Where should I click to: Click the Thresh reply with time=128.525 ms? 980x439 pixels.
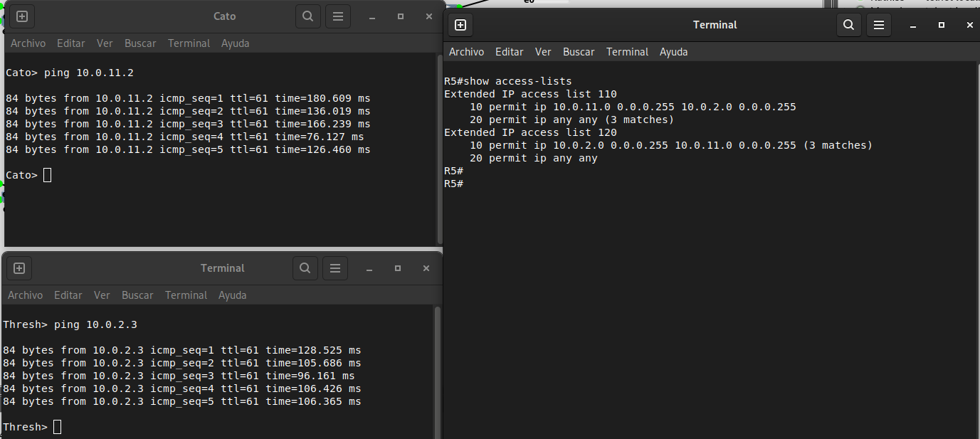click(x=182, y=350)
